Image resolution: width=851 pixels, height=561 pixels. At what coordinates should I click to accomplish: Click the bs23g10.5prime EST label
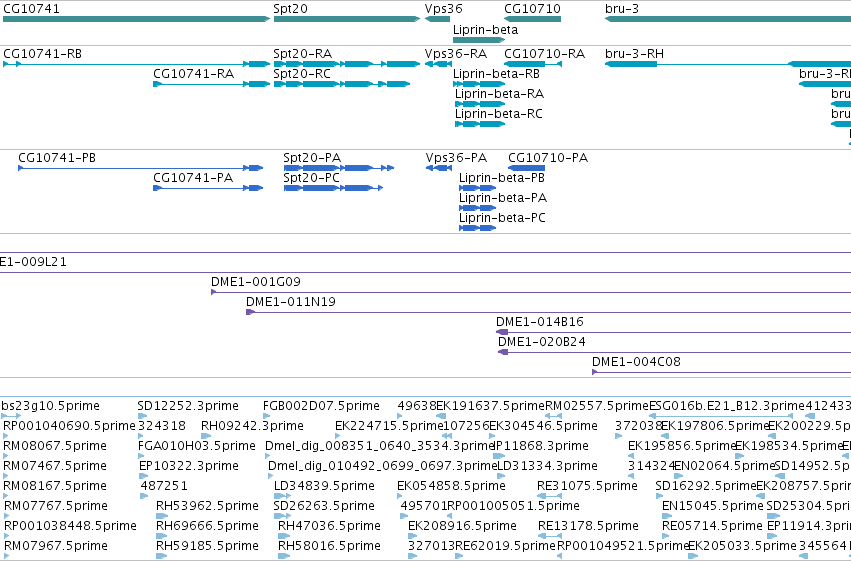pyautogui.click(x=50, y=406)
